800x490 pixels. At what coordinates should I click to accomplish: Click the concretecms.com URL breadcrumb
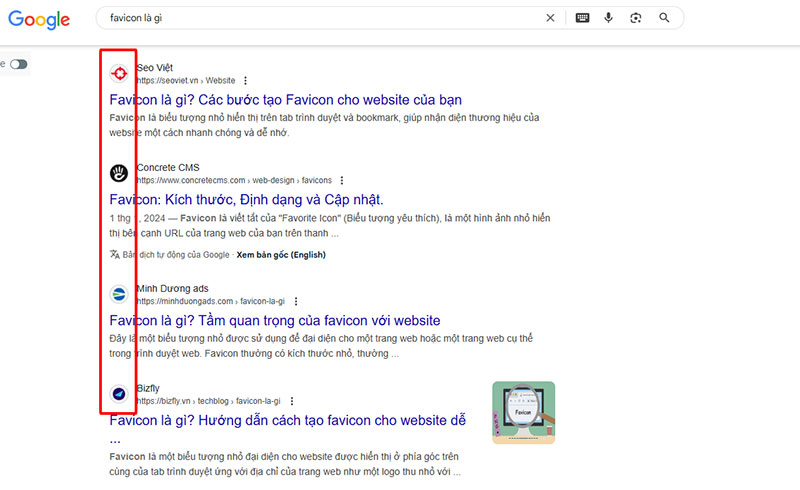(x=234, y=180)
